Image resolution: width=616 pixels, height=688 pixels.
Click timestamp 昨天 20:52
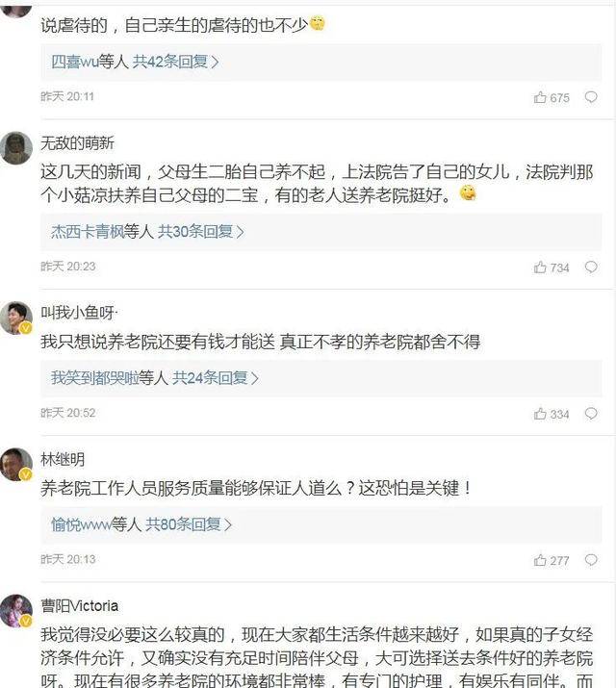tap(67, 413)
